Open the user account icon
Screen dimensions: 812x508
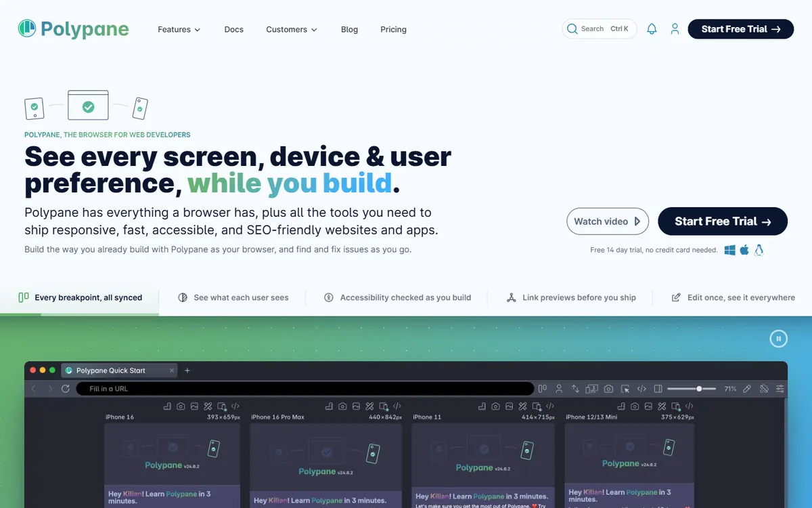(x=675, y=29)
